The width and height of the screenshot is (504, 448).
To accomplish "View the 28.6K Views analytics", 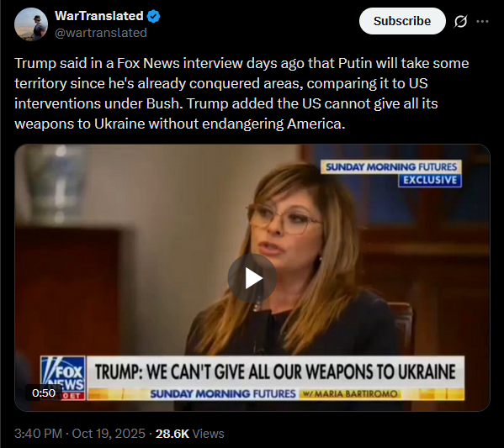I will (189, 434).
